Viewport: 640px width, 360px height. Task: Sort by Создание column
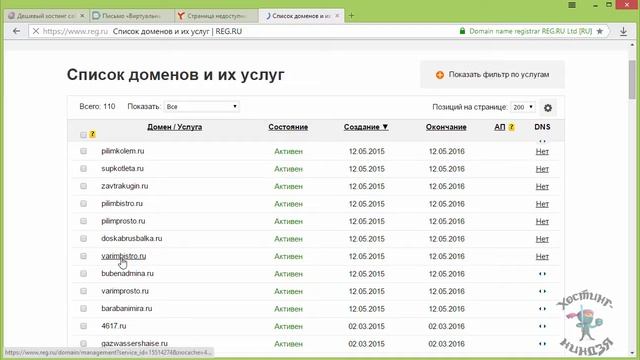[366, 127]
